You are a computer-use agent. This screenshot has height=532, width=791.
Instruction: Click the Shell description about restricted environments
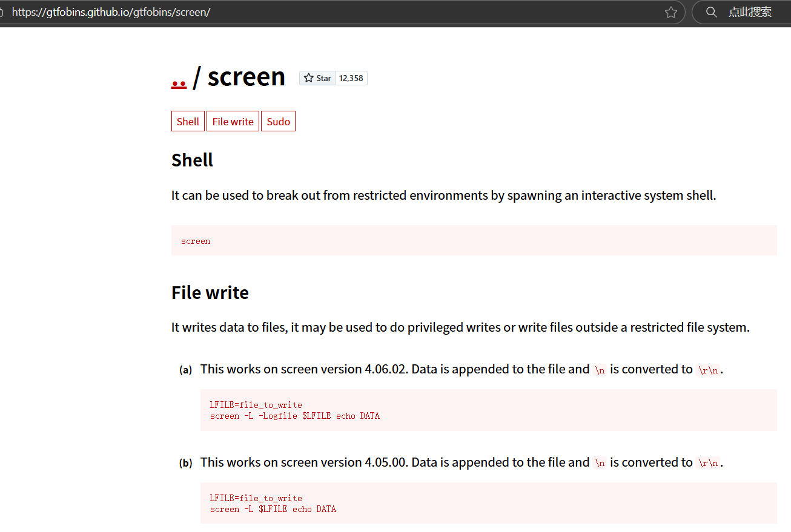point(444,195)
